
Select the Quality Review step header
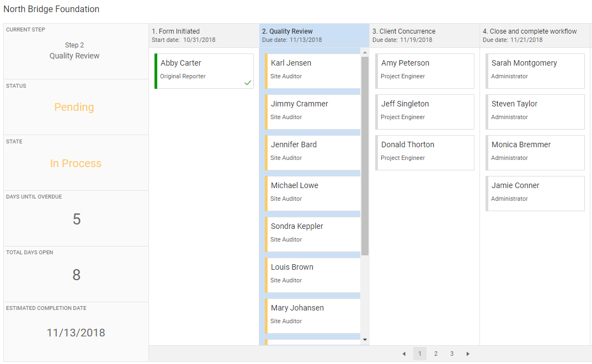click(314, 35)
